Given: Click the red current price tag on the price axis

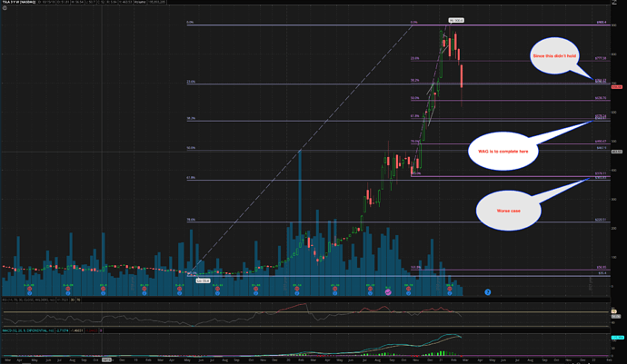Looking at the screenshot, I should click(615, 87).
